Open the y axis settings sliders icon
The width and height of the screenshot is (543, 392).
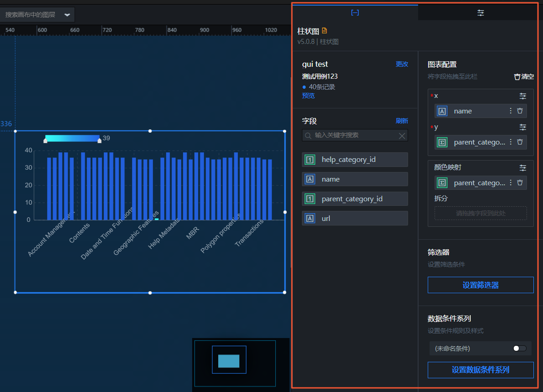522,127
